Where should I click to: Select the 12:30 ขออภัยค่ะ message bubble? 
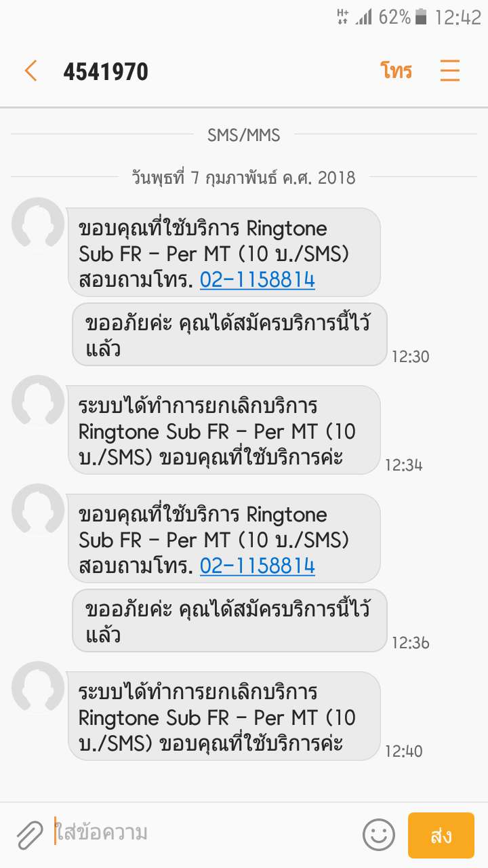(x=230, y=334)
